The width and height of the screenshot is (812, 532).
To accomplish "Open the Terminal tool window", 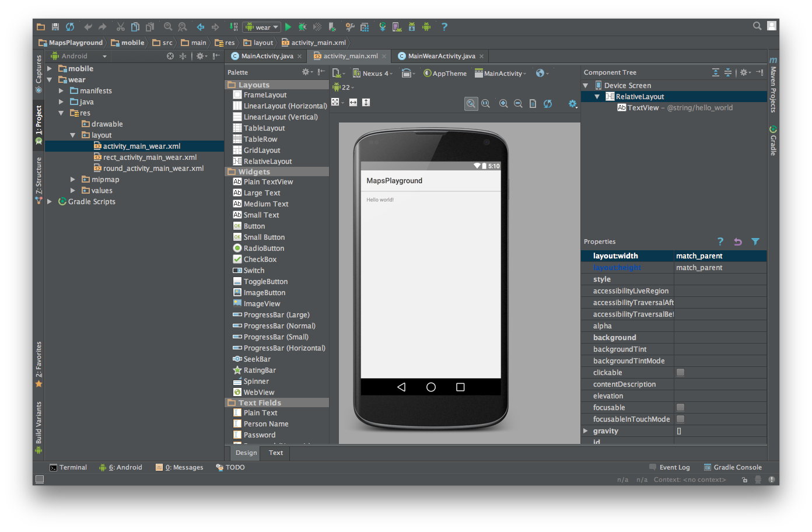I will click(68, 467).
